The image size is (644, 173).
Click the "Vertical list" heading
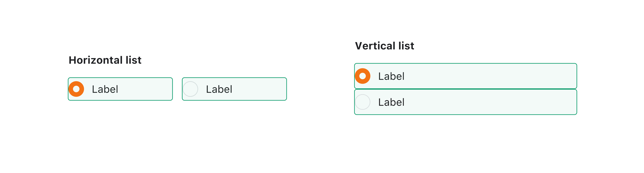385,46
